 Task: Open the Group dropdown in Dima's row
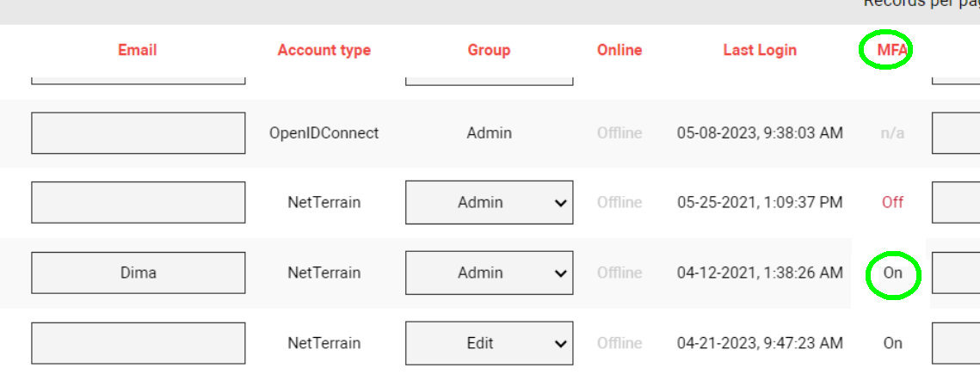pos(489,273)
